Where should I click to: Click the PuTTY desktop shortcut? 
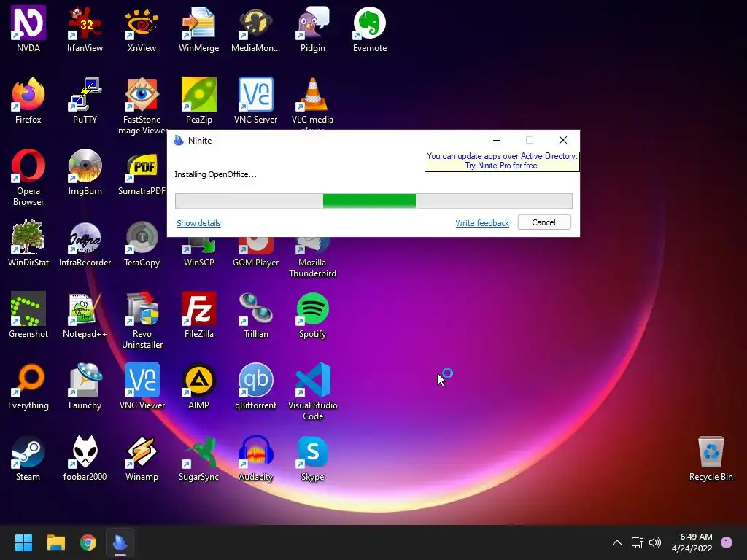click(85, 94)
